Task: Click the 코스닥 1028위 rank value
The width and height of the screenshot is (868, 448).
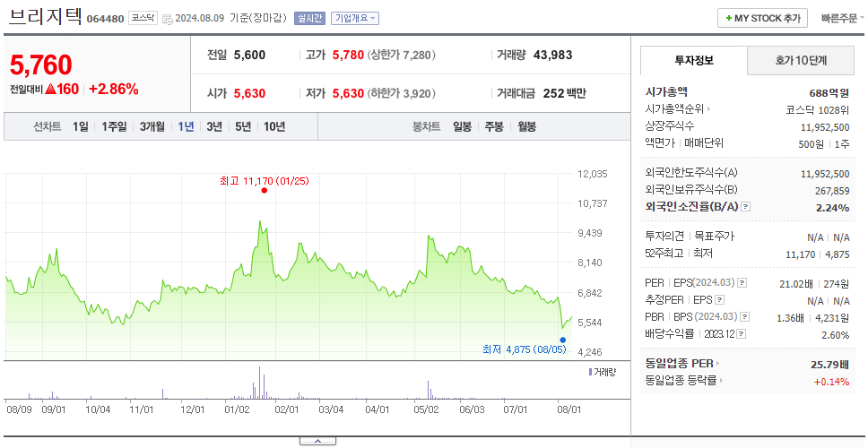Action: [818, 109]
